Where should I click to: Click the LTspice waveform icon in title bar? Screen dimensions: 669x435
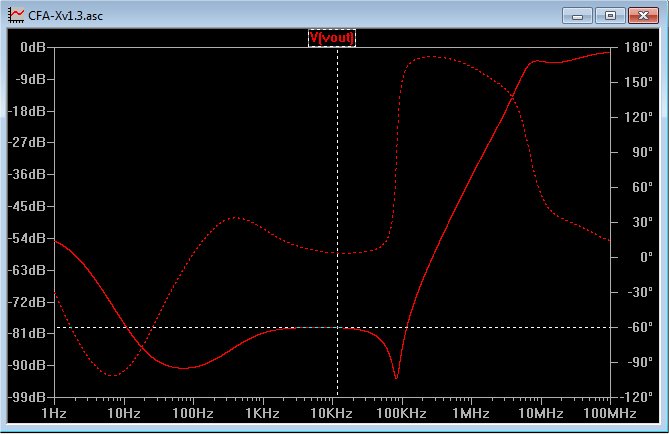16,15
